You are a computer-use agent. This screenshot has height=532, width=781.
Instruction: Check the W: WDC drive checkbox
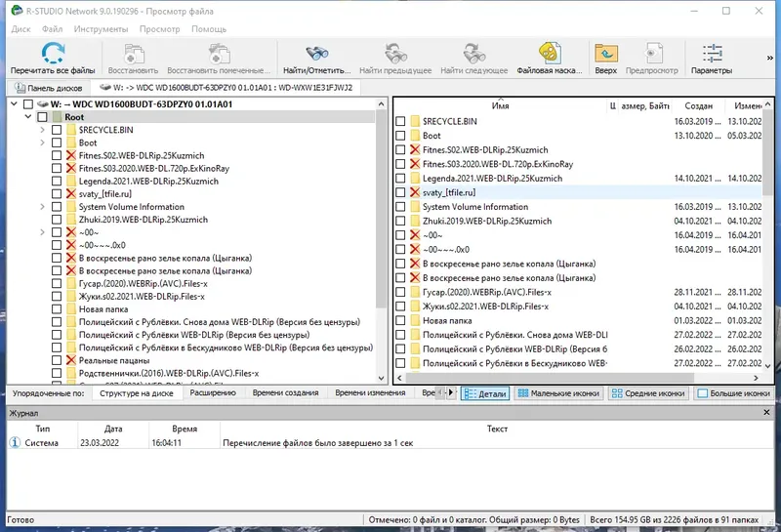coord(28,104)
